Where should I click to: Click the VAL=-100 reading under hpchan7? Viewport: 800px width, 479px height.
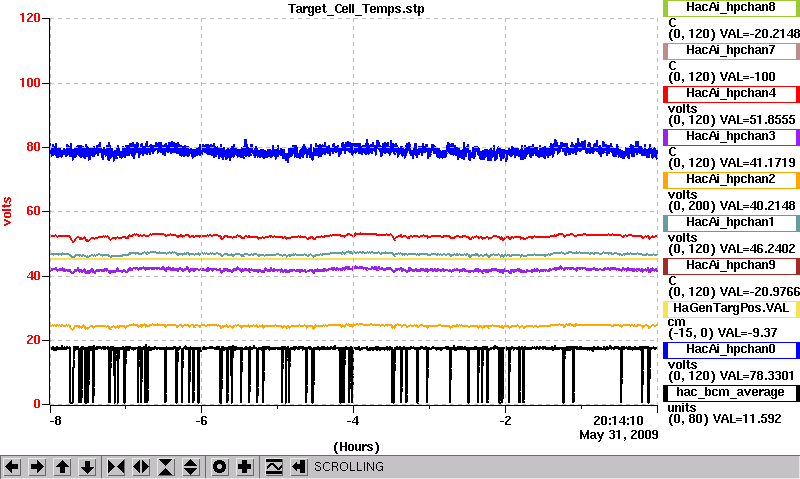[x=747, y=77]
